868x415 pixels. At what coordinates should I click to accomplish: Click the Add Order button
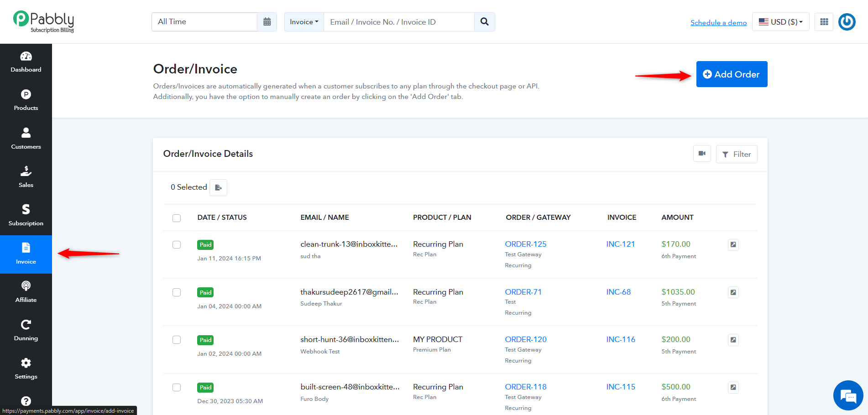pos(732,74)
